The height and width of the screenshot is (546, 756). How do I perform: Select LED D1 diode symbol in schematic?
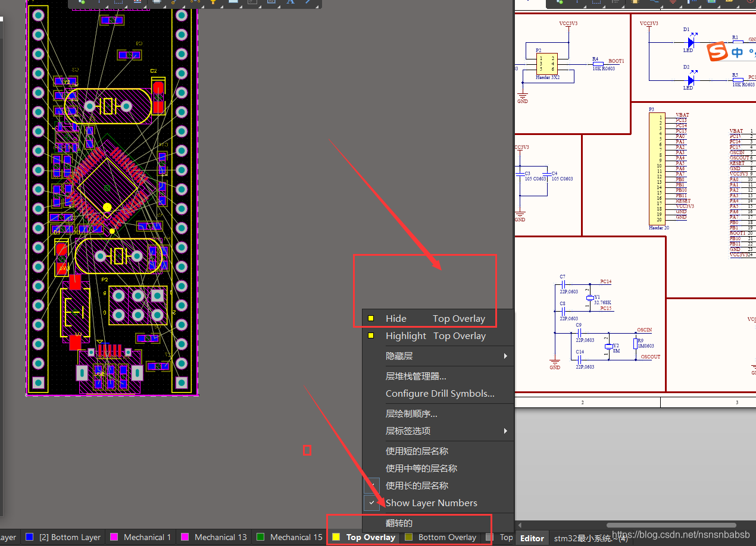[690, 43]
